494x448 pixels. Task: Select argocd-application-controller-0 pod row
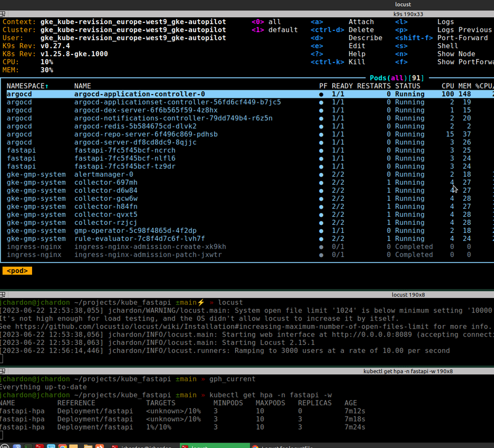pos(250,95)
